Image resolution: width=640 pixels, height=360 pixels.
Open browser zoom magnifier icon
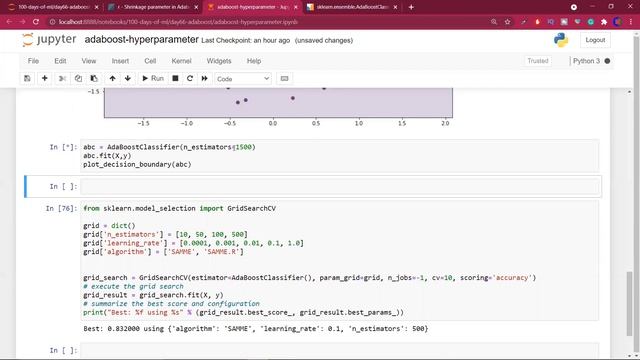pos(494,22)
